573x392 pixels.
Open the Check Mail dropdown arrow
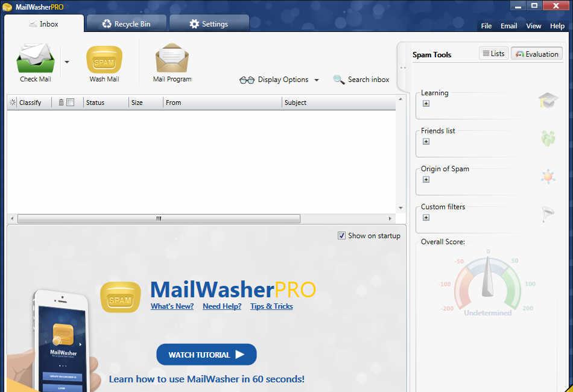[x=67, y=62]
